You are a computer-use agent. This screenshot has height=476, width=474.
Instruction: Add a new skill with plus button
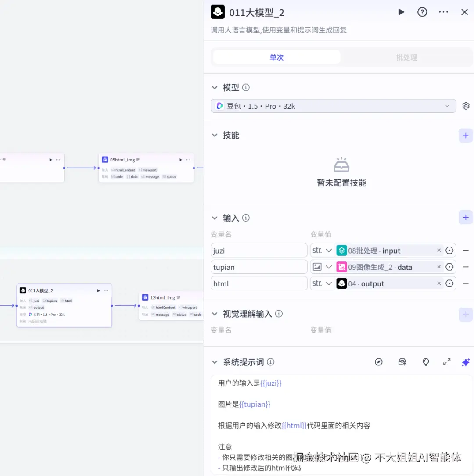466,136
